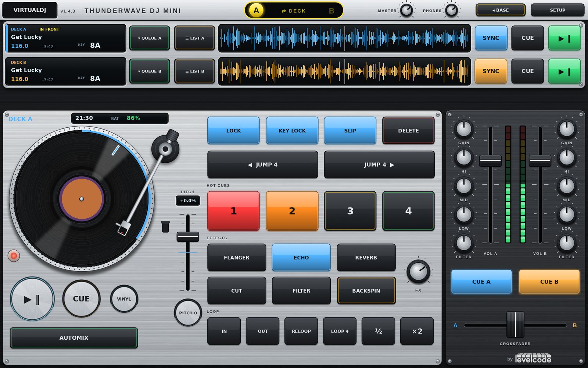
Task: Click the left channel Gain knob
Action: (x=464, y=129)
